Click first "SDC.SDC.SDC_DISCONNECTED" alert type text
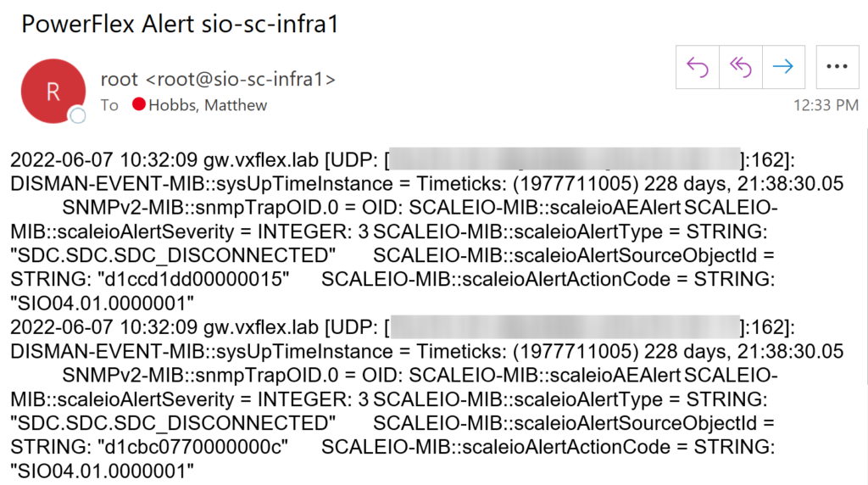Viewport: 868px width, 485px height. tap(173, 256)
